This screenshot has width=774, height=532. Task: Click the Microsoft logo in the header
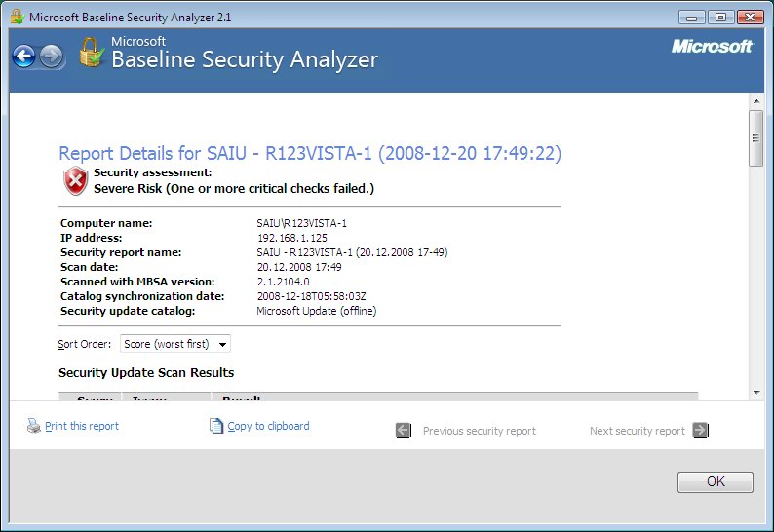click(712, 47)
